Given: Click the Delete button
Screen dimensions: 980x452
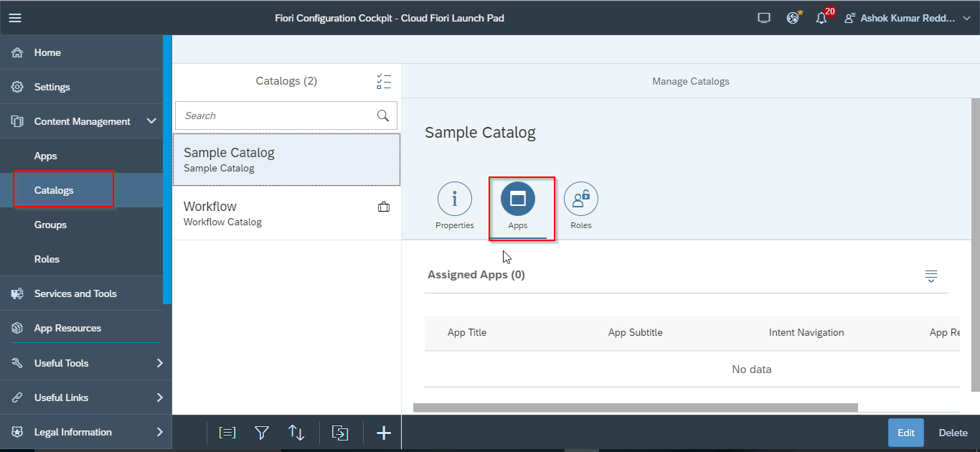Looking at the screenshot, I should pos(953,433).
